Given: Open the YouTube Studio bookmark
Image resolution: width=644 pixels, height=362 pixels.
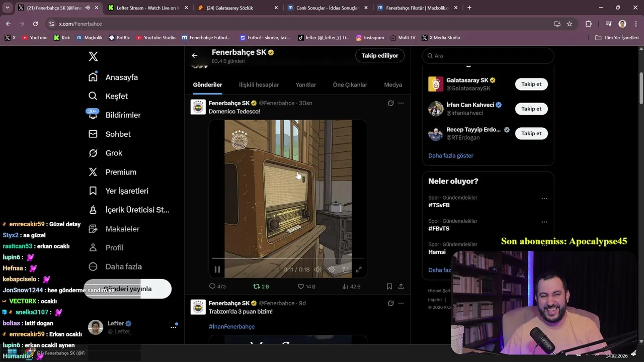Looking at the screenshot, I should coord(155,38).
